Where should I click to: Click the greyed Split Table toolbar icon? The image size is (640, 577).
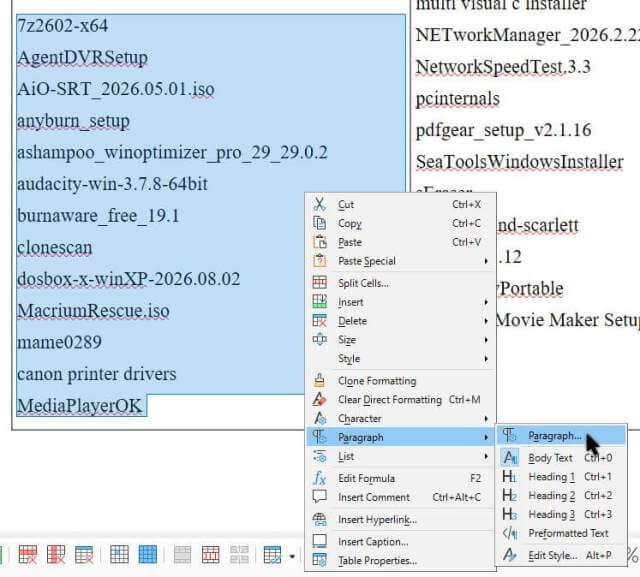[239, 555]
